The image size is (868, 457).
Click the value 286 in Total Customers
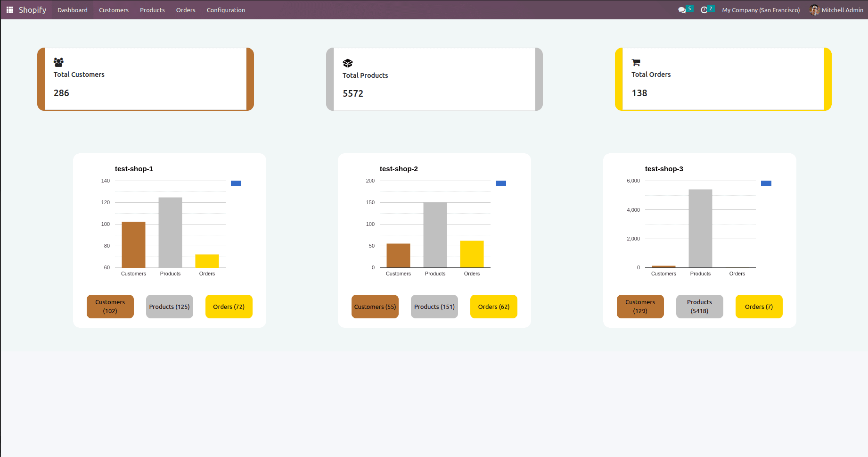tap(61, 93)
